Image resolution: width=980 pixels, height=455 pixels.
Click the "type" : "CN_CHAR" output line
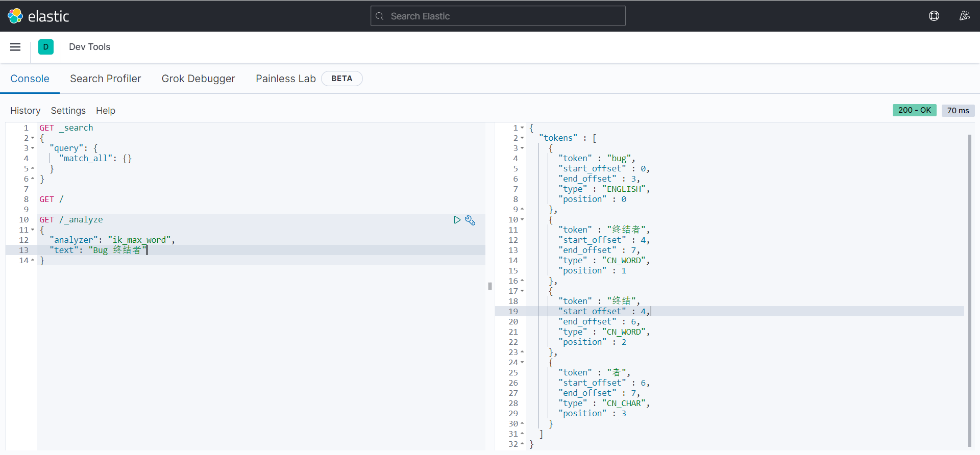604,403
